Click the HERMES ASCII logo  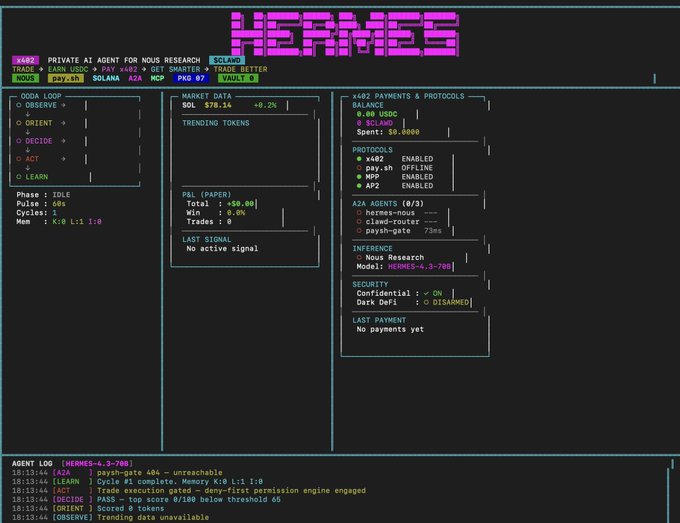coord(345,34)
